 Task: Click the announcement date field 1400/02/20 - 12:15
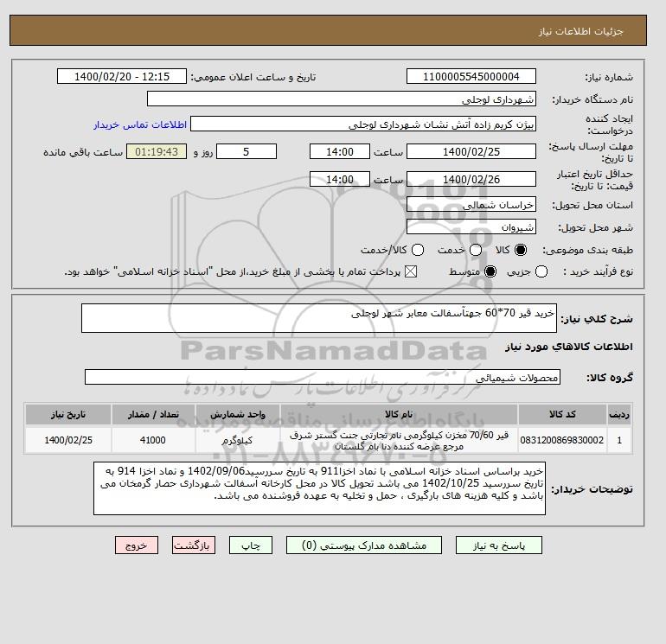122,76
